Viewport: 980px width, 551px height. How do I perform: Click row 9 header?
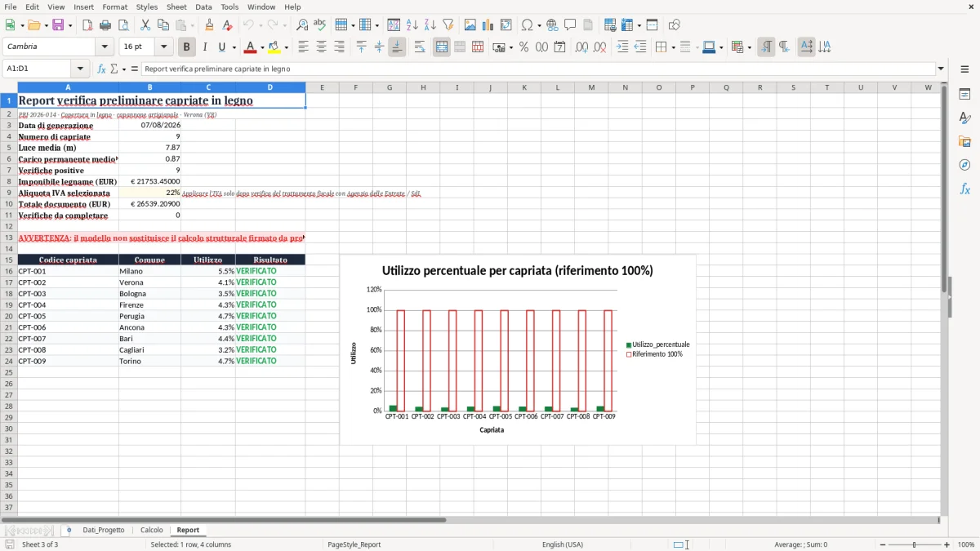coord(8,193)
